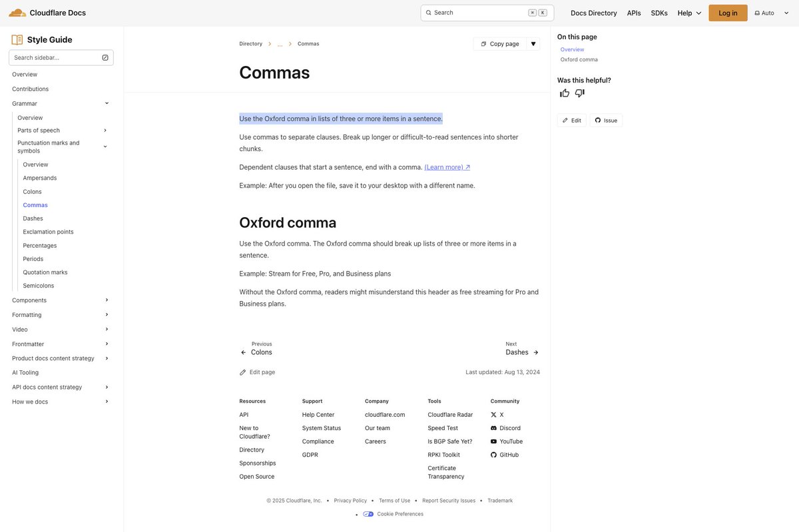Click the thumbs up helpful icon
The height and width of the screenshot is (532, 799).
click(x=565, y=93)
